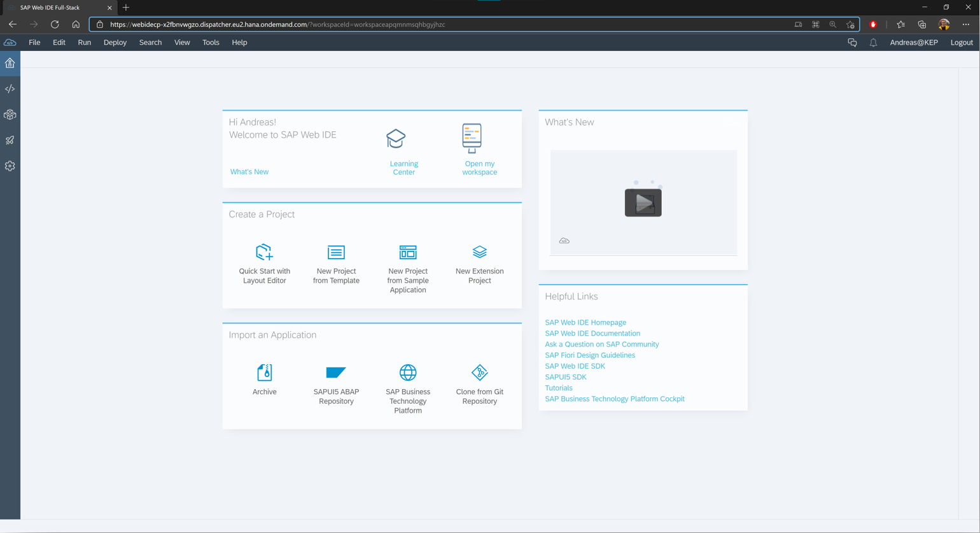The width and height of the screenshot is (980, 533).
Task: Open the Learning Center
Action: tap(403, 148)
